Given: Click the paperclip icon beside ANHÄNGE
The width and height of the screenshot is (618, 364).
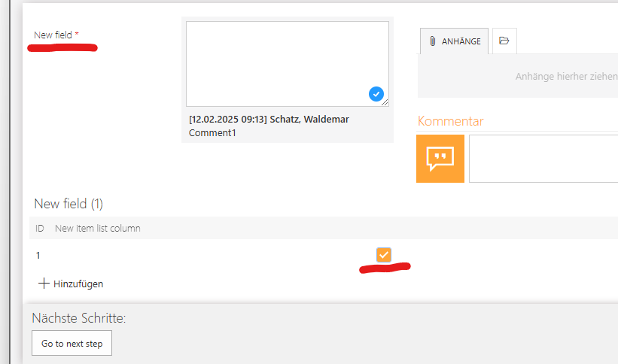Looking at the screenshot, I should (432, 41).
